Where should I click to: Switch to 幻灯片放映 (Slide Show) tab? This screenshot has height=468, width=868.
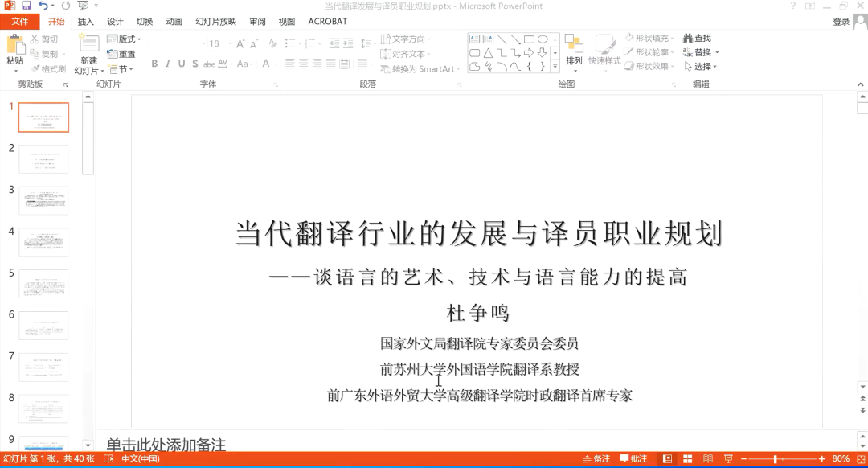pos(216,22)
